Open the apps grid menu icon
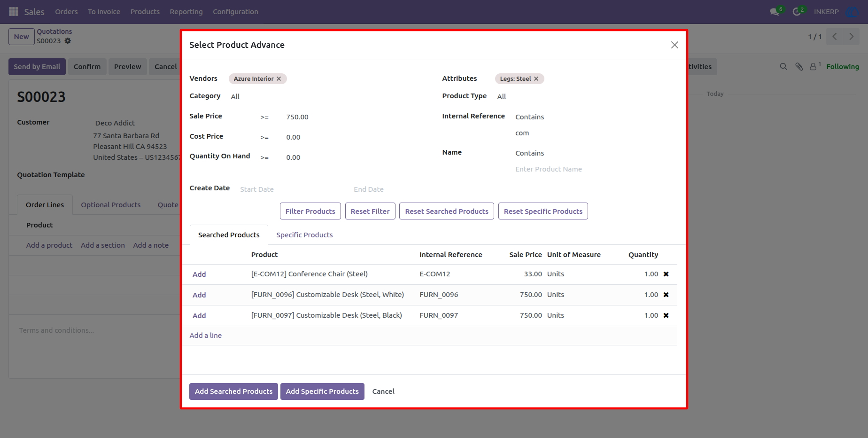Screen dimensions: 868x438 (x=14, y=11)
